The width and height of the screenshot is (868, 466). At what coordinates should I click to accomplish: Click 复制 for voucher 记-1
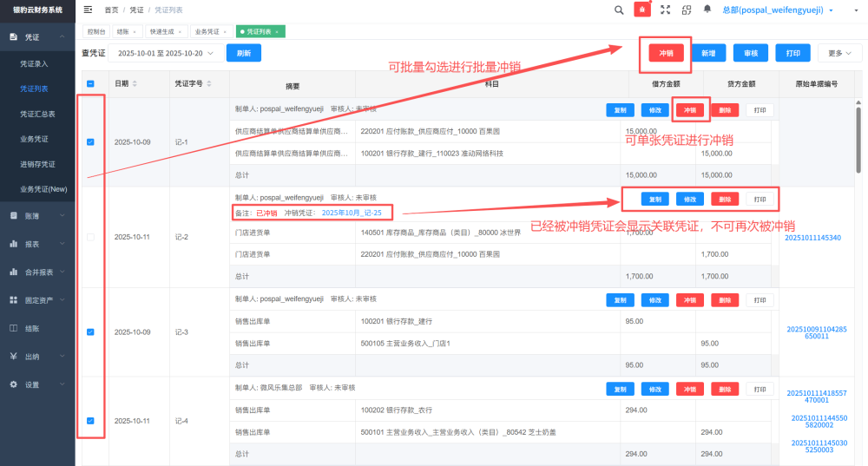(620, 110)
